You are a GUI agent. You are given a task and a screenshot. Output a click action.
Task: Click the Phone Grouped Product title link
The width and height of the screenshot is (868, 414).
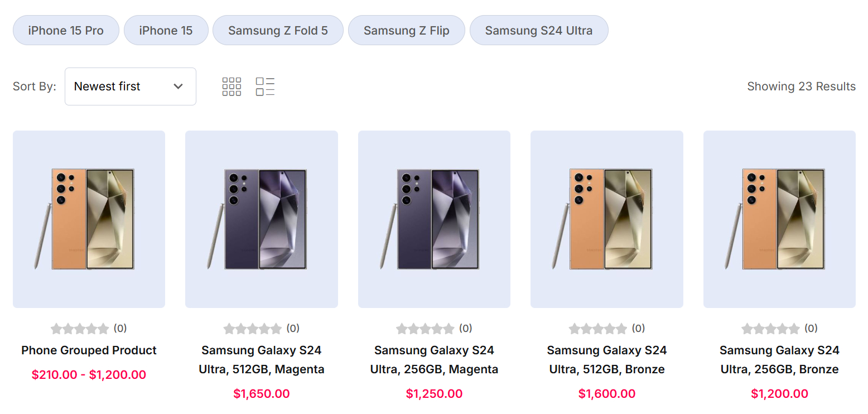[x=89, y=350]
